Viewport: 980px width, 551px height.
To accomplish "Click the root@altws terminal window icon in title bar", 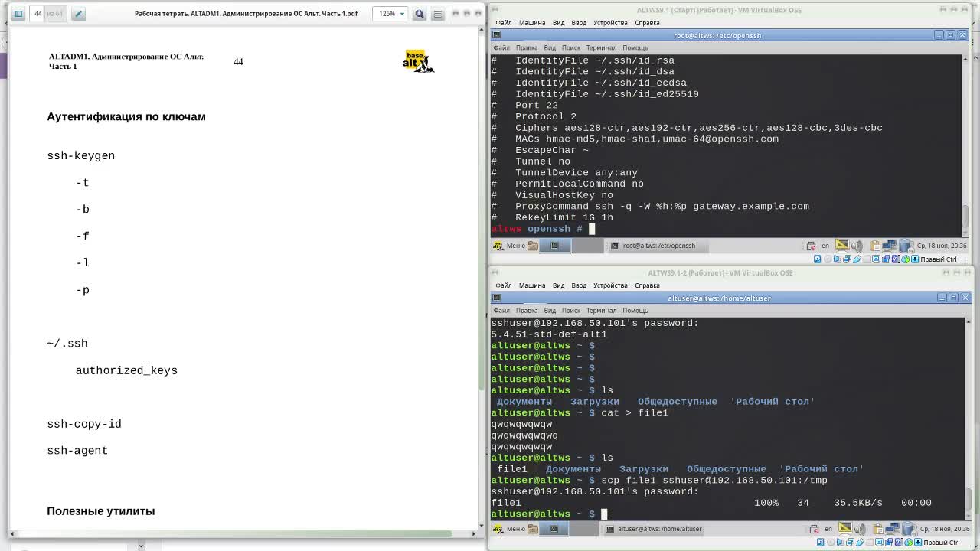I will (x=496, y=35).
